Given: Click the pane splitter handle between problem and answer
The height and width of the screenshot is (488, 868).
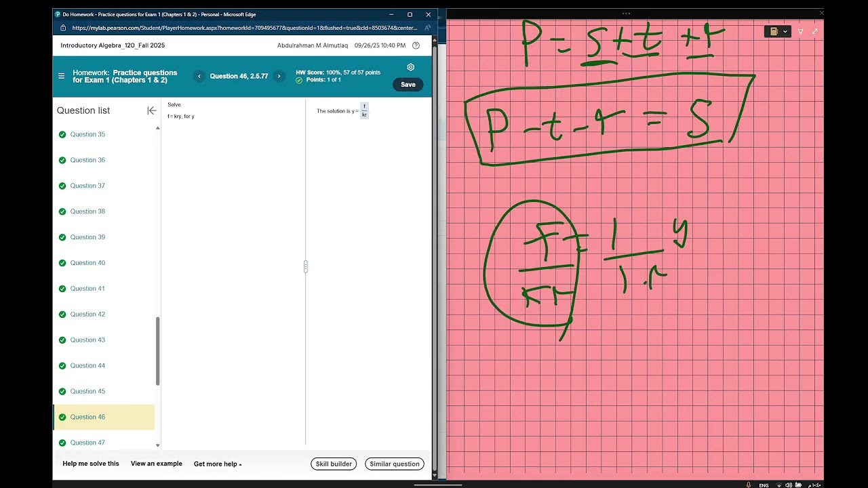Looking at the screenshot, I should 305,267.
